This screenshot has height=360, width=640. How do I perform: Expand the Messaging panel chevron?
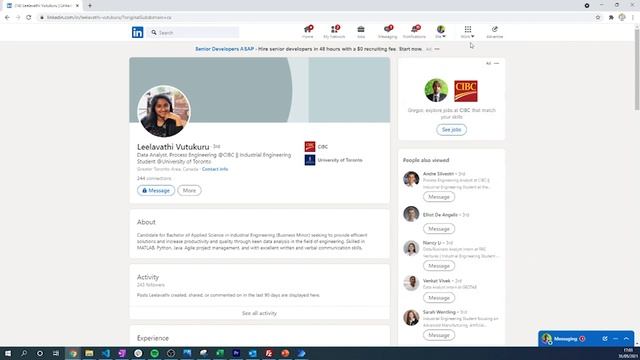tap(627, 339)
